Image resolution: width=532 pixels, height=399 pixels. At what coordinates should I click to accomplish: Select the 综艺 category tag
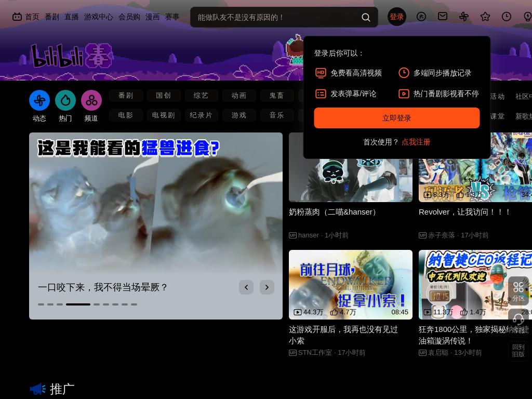point(201,96)
